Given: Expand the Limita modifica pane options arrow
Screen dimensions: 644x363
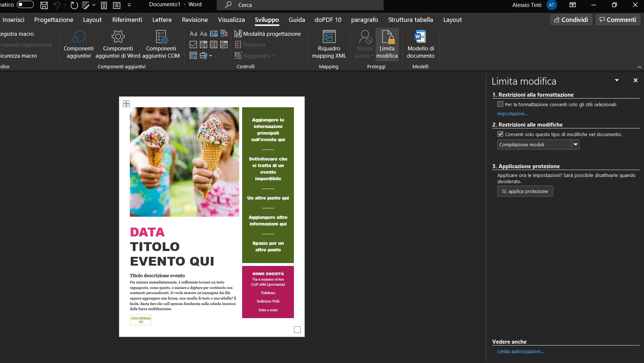Looking at the screenshot, I should point(617,80).
